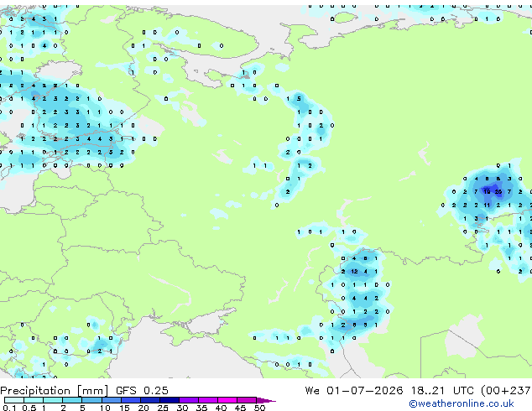
Task: Click the above-50 arrow tip of legend
Action: (x=266, y=400)
